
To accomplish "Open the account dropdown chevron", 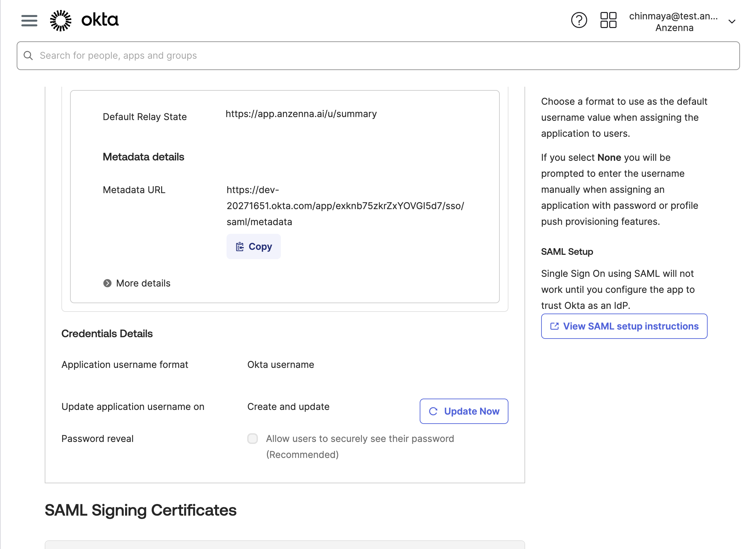I will click(x=732, y=22).
